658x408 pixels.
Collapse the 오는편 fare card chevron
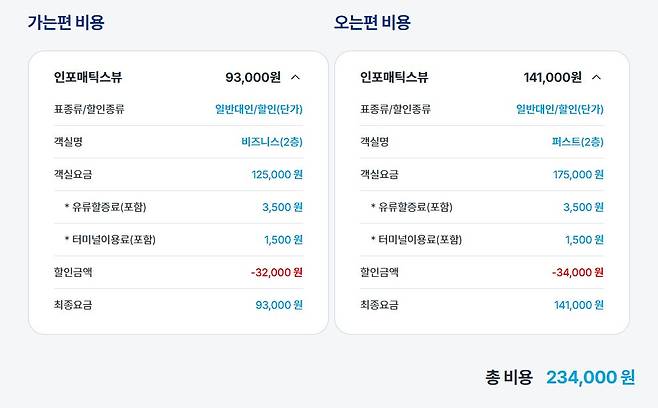pyautogui.click(x=597, y=77)
